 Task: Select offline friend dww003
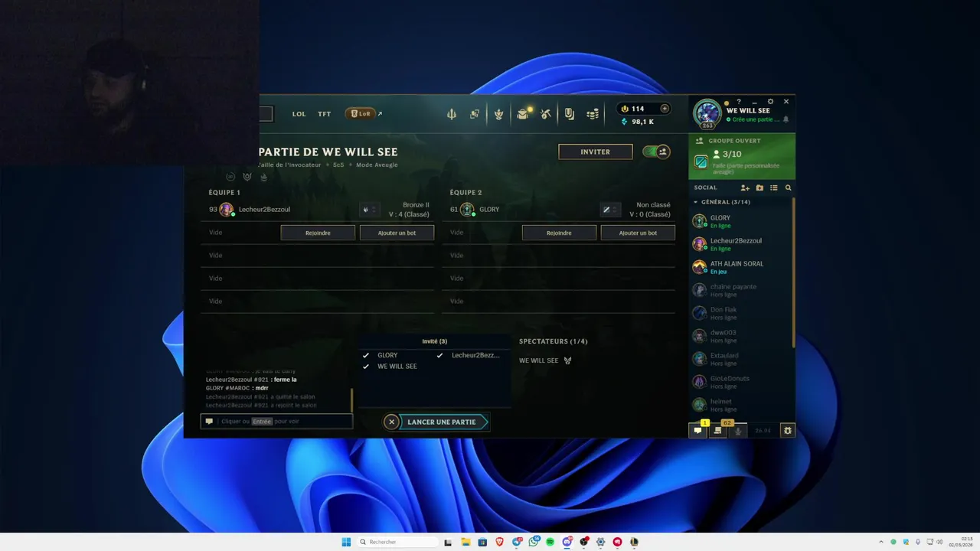tap(740, 336)
